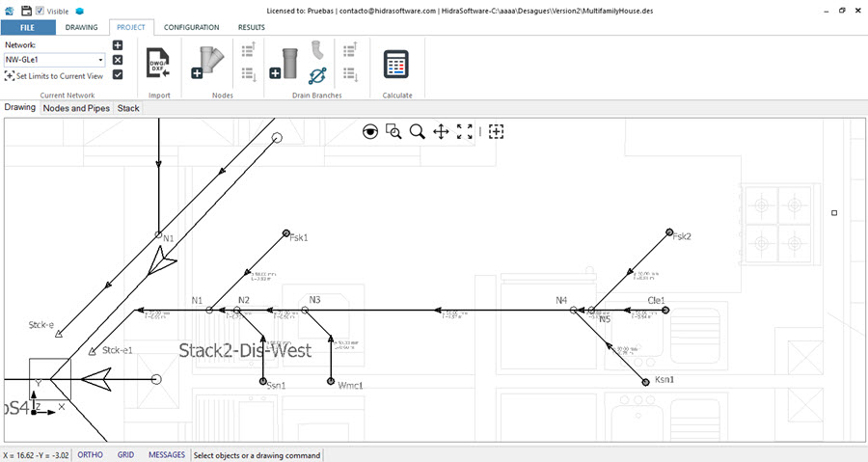Toggle the Visible checkbox
Image resolution: width=868 pixels, height=462 pixels.
click(x=40, y=11)
